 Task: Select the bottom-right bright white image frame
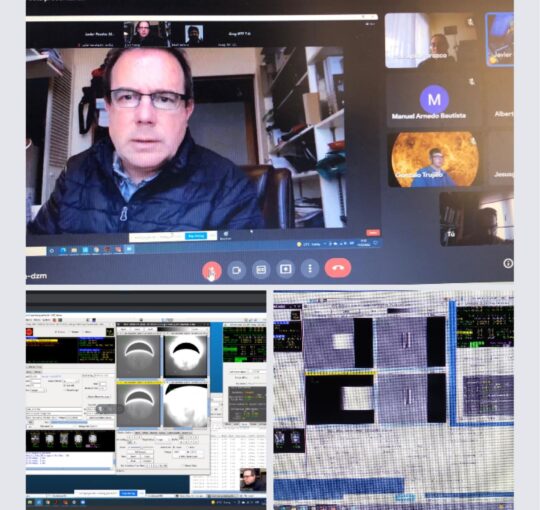[x=186, y=406]
